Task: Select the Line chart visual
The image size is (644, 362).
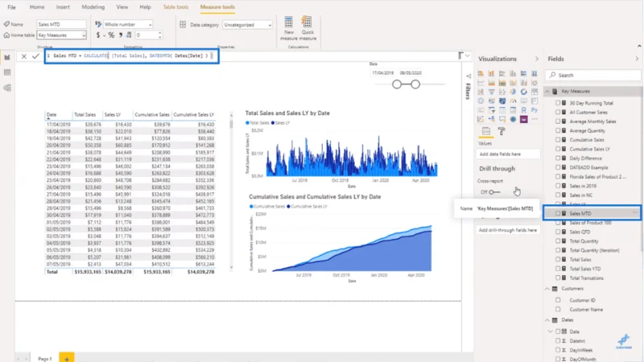Action: [481, 83]
